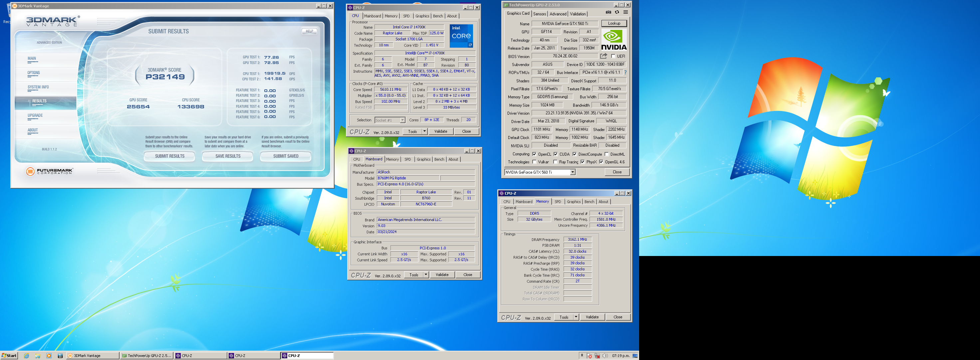Open Graphics tab in CPU-Z Memory window
The image size is (980, 360).
[574, 202]
